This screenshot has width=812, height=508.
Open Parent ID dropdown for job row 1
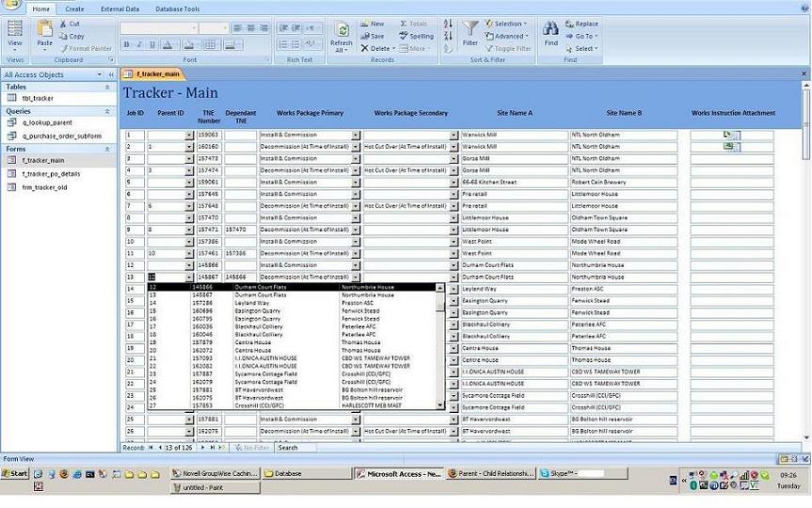[x=188, y=135]
